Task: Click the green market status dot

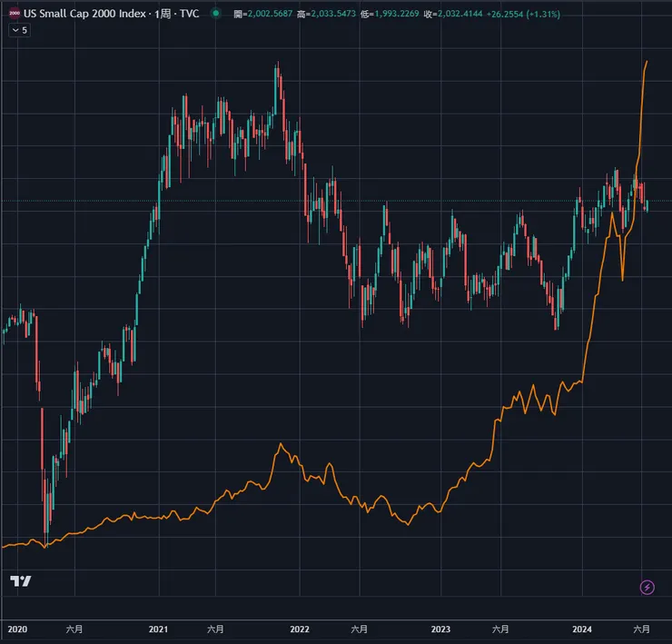Action: click(216, 14)
